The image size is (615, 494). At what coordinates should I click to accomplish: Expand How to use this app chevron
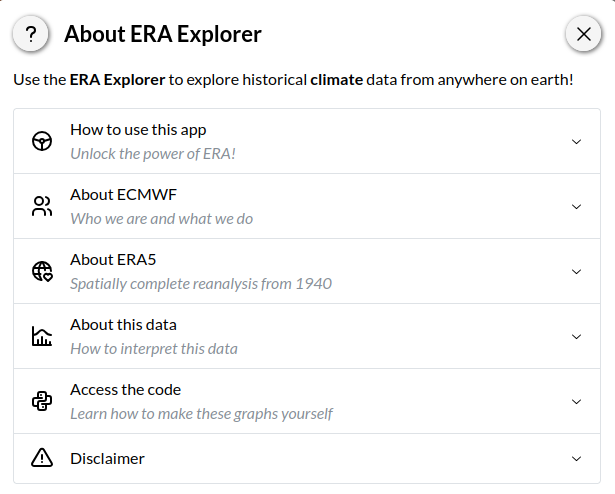576,141
